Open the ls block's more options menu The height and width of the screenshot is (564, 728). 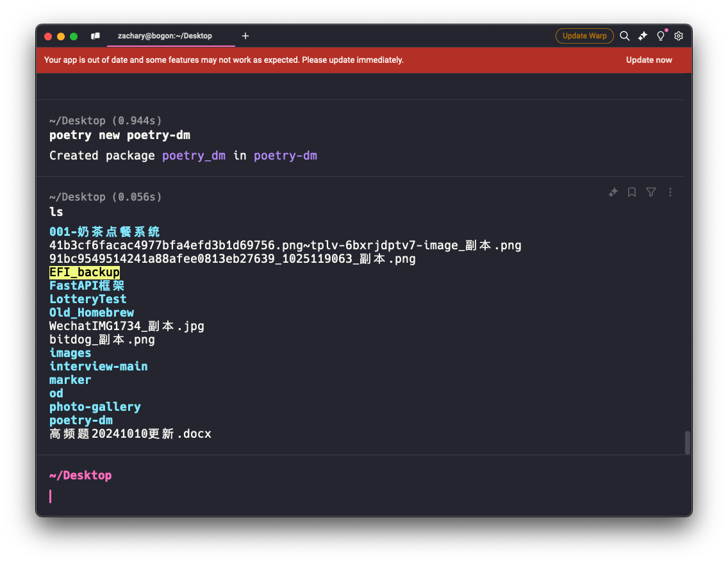click(670, 192)
